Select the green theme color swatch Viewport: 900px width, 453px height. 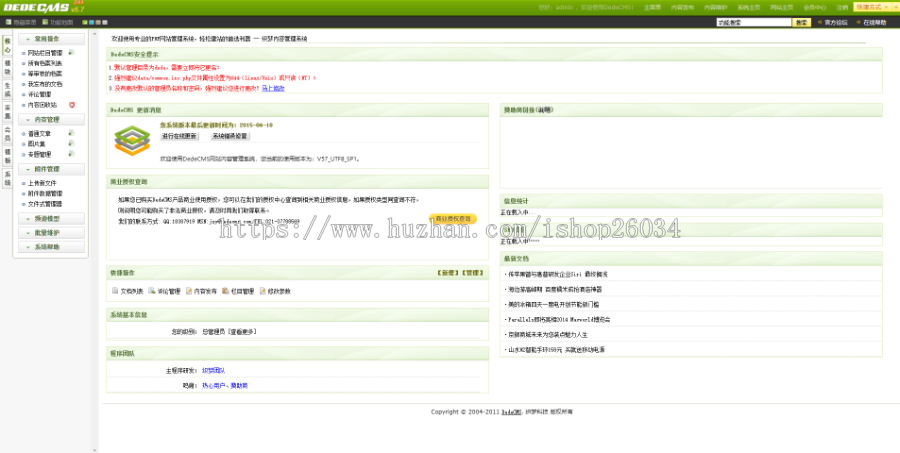click(x=85, y=22)
